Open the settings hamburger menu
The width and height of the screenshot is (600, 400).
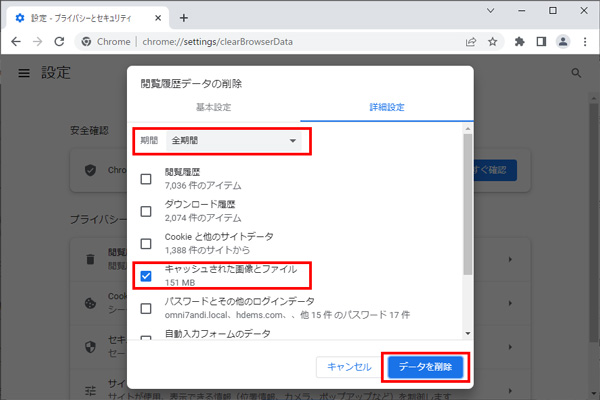pos(24,73)
